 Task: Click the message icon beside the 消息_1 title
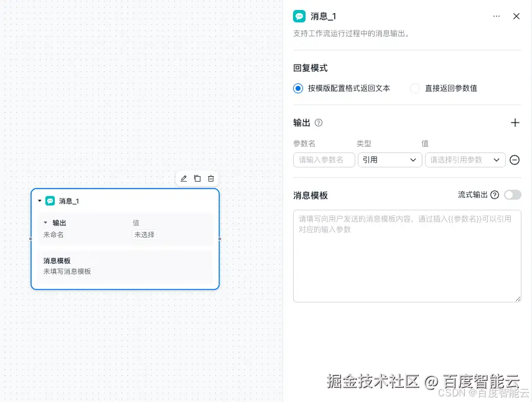(299, 16)
